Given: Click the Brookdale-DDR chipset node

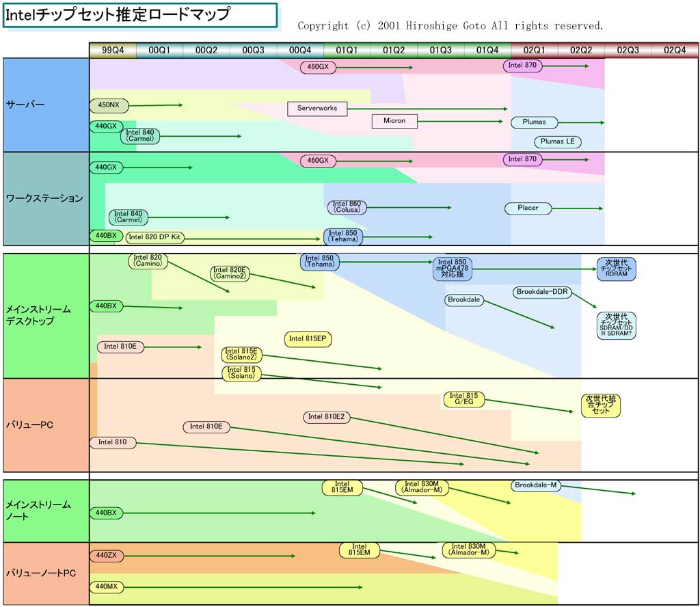Looking at the screenshot, I should 542,292.
